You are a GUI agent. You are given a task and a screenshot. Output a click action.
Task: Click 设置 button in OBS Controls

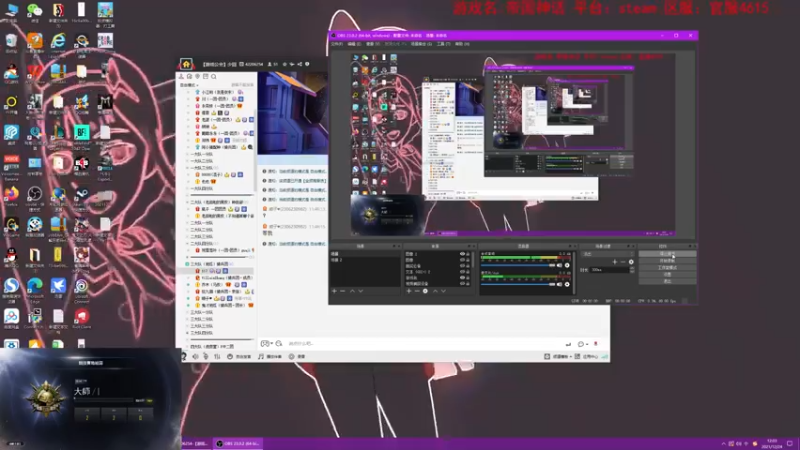coord(667,274)
